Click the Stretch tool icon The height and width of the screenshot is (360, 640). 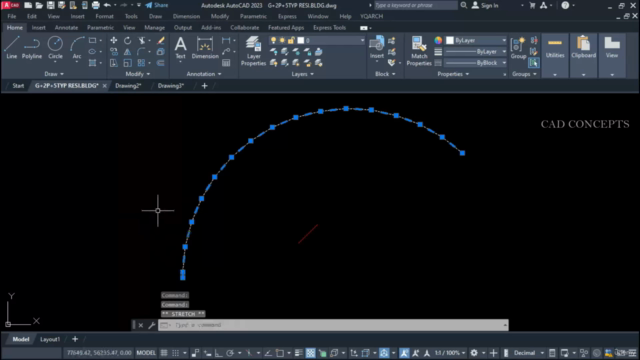113,63
